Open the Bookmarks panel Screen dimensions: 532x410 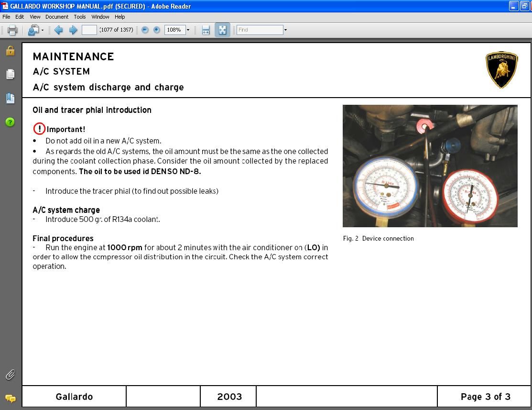pyautogui.click(x=10, y=98)
